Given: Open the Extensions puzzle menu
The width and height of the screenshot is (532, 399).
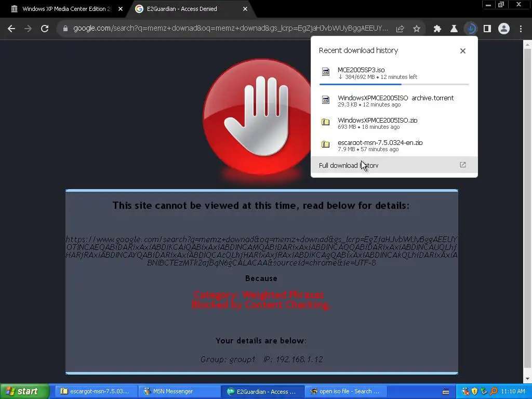Looking at the screenshot, I should [x=437, y=29].
